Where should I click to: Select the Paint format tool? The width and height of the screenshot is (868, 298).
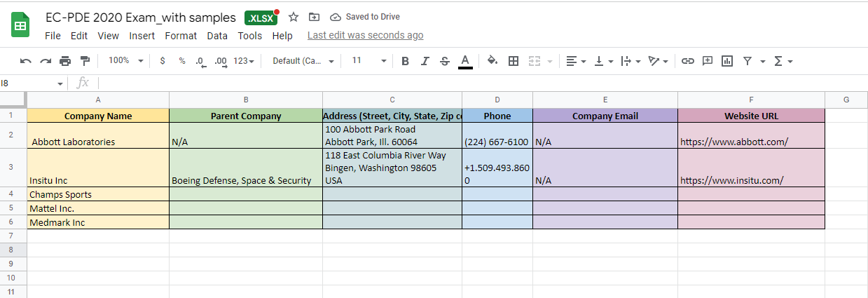click(x=85, y=61)
